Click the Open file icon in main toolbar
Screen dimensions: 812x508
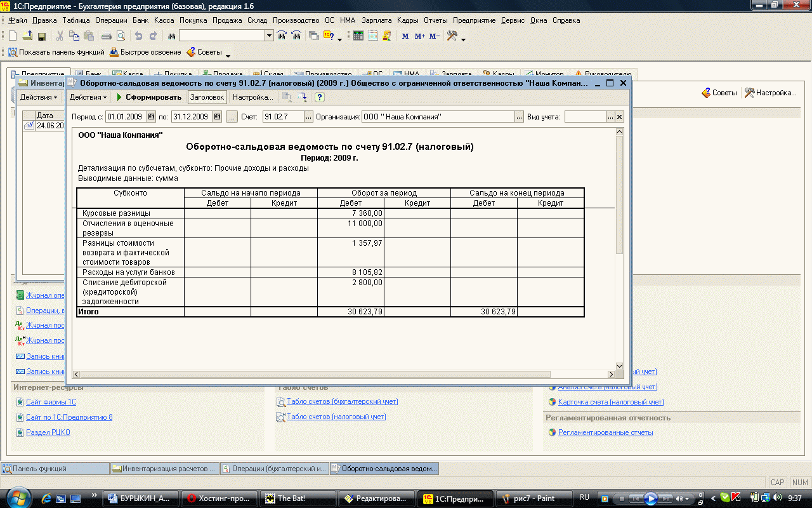tap(27, 36)
